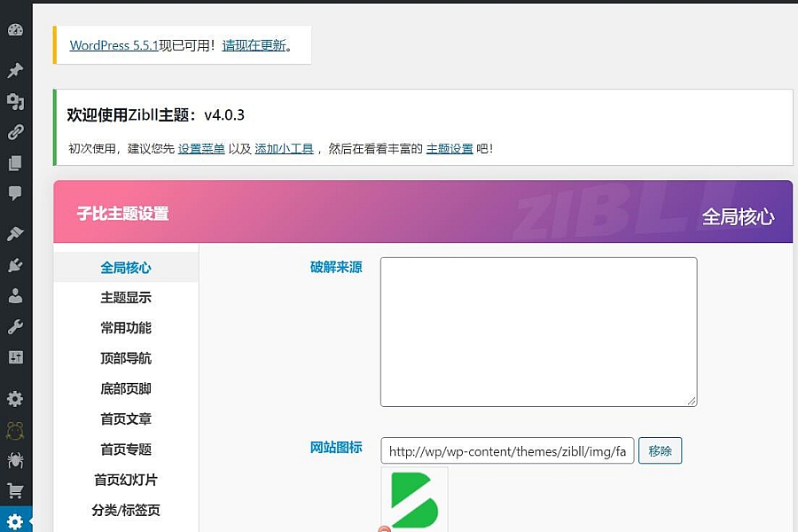Select the 首页幻灯片 settings tab
The height and width of the screenshot is (532, 798).
[x=126, y=480]
